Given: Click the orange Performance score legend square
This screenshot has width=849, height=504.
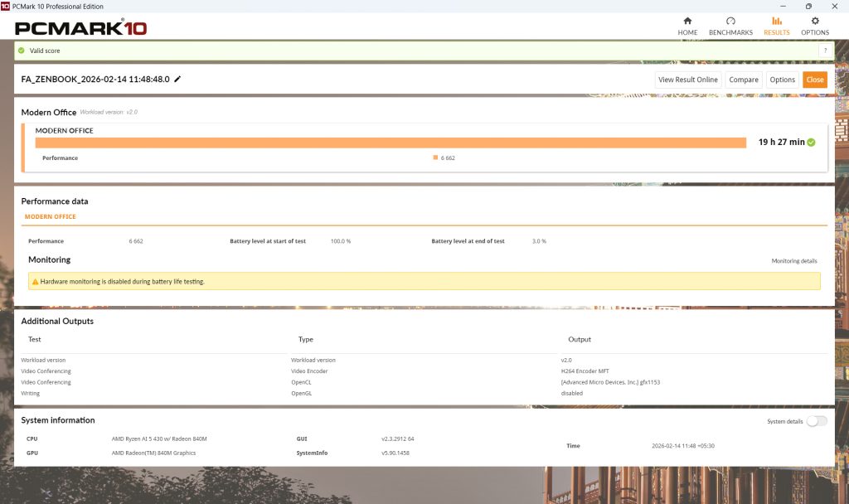Looking at the screenshot, I should (435, 157).
